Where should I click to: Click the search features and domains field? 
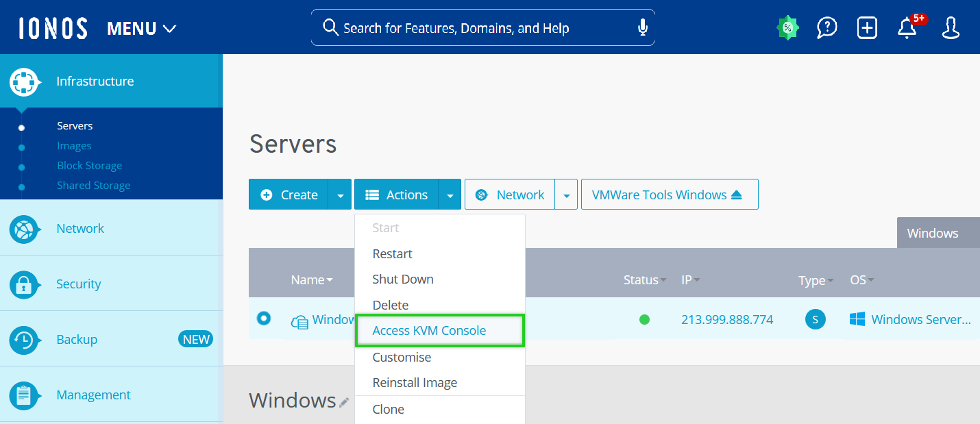click(480, 28)
